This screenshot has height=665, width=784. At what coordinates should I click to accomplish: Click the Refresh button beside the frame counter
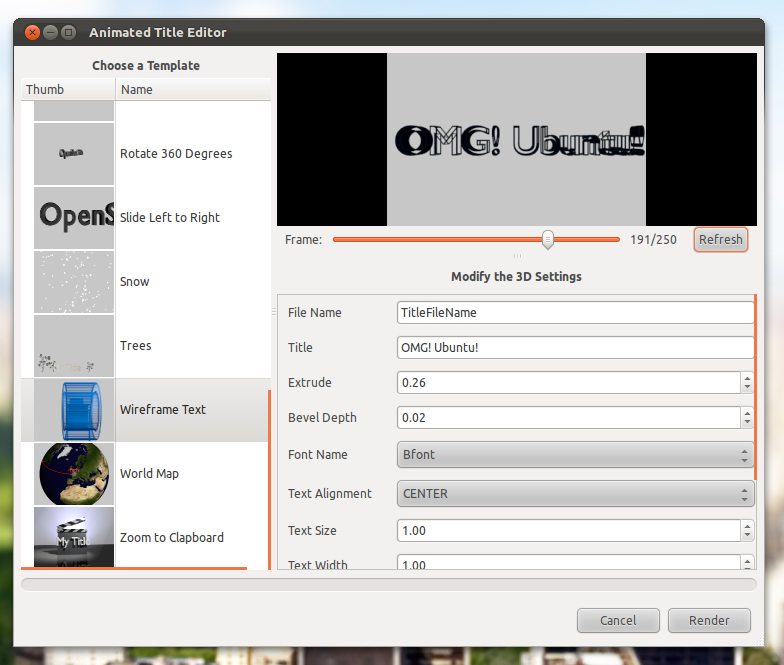click(720, 240)
